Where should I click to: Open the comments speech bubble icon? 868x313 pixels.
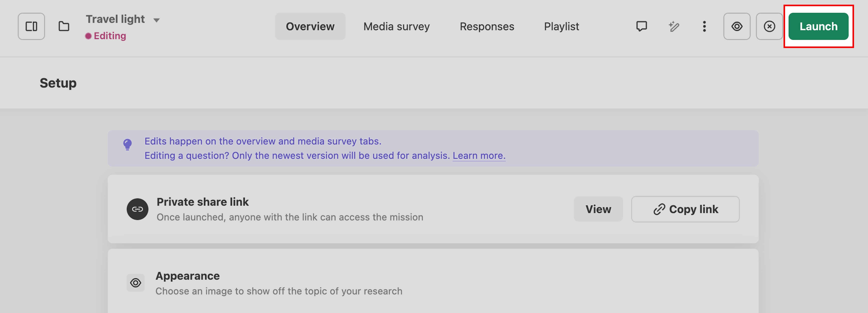641,26
